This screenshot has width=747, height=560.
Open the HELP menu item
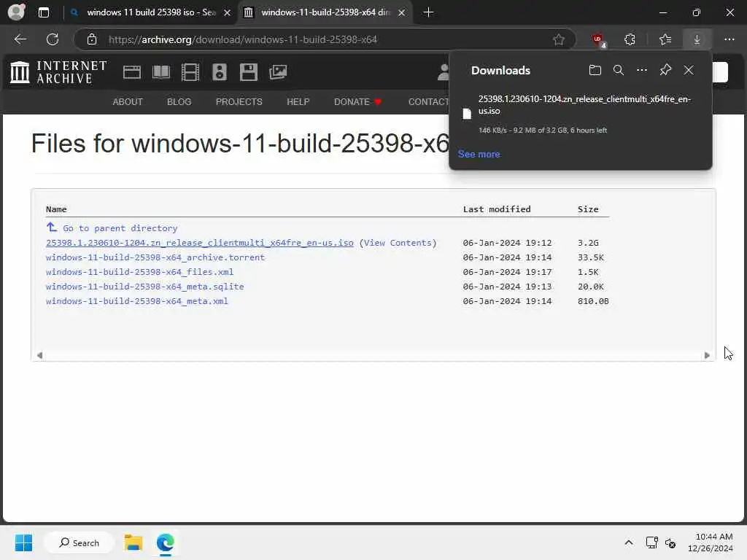(298, 102)
